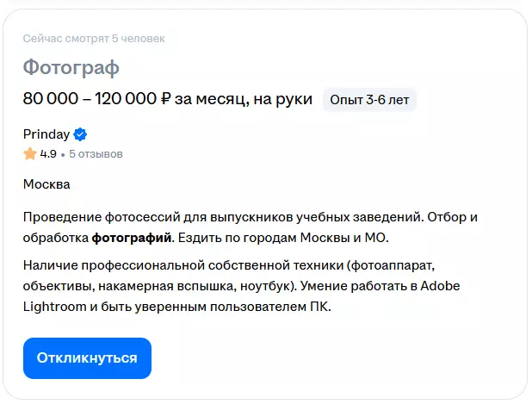Image resolution: width=532 pixels, height=404 pixels.
Task: Open the Фотограф vacancy title
Action: [71, 67]
